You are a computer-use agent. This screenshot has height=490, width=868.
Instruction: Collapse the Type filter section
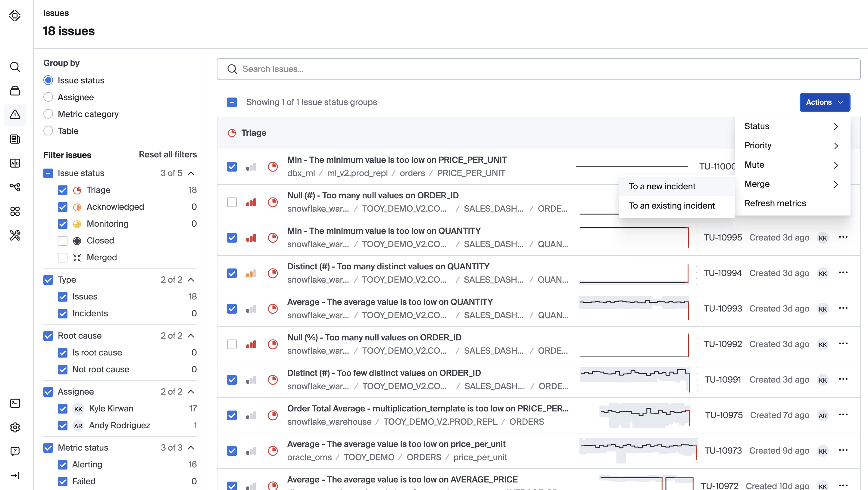(x=191, y=280)
